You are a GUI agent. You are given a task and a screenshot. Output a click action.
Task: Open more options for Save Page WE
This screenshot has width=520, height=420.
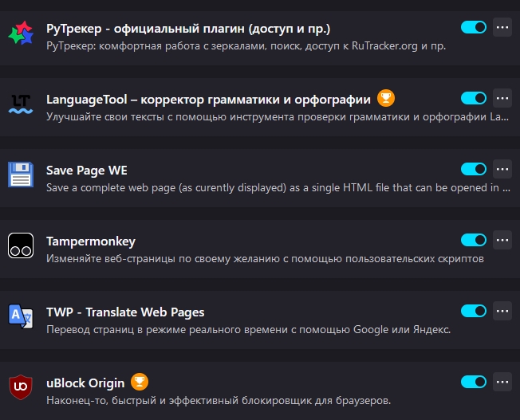coord(502,169)
